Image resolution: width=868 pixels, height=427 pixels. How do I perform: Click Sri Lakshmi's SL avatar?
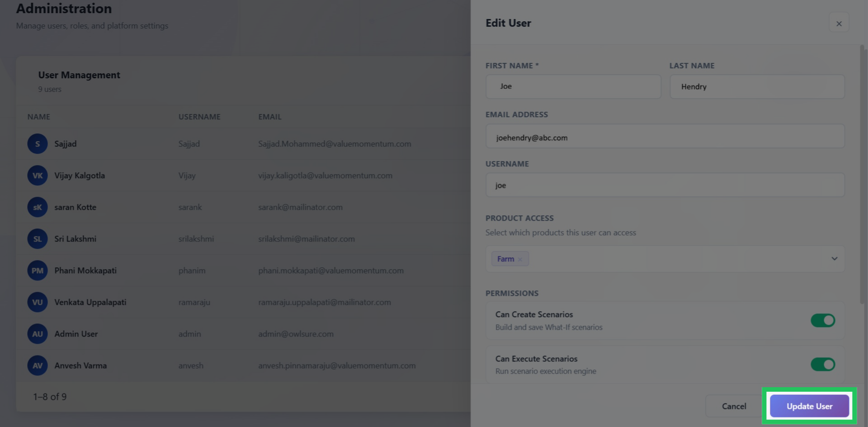[38, 239]
